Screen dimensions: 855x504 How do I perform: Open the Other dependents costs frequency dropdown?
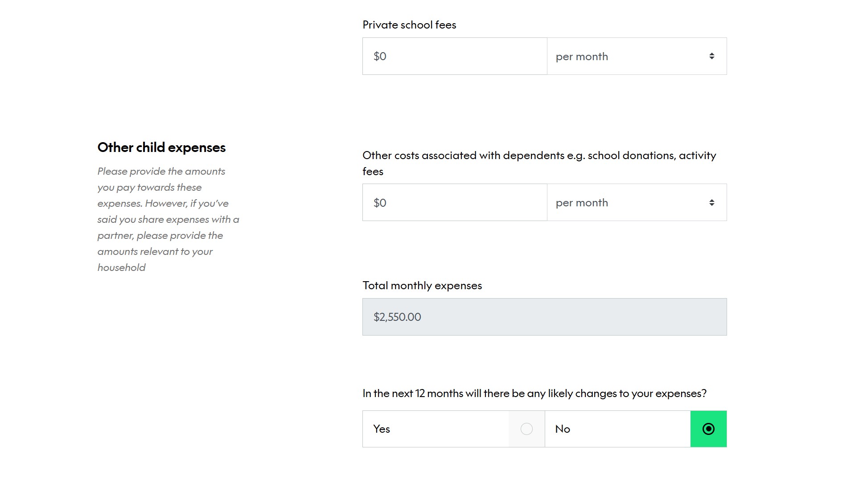coord(637,202)
